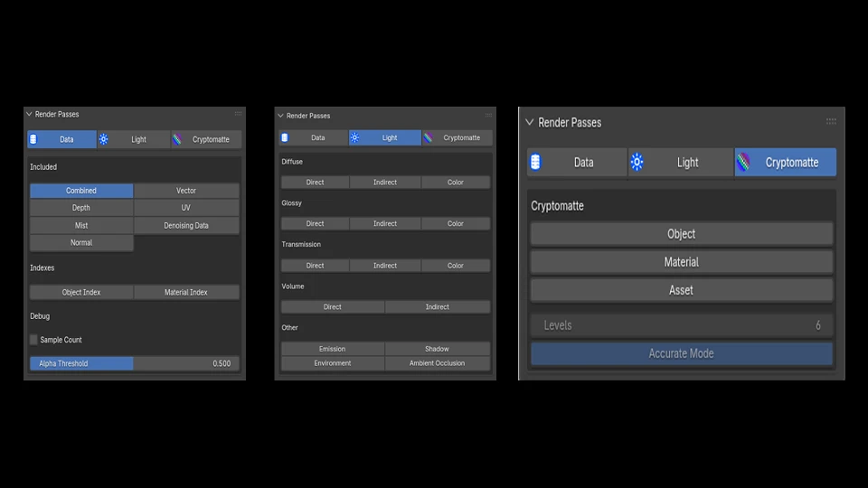Enable the Ambient Occlusion pass

(438, 363)
